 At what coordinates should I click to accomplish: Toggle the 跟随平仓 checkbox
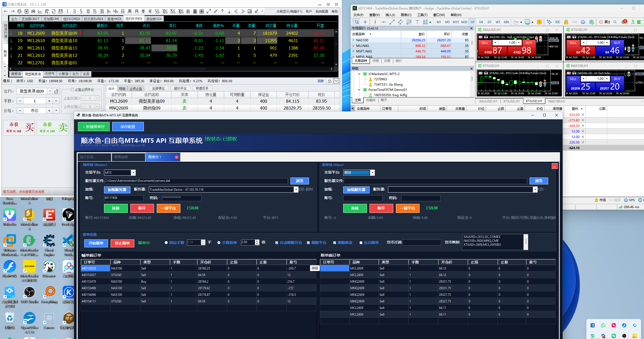pyautogui.click(x=308, y=243)
